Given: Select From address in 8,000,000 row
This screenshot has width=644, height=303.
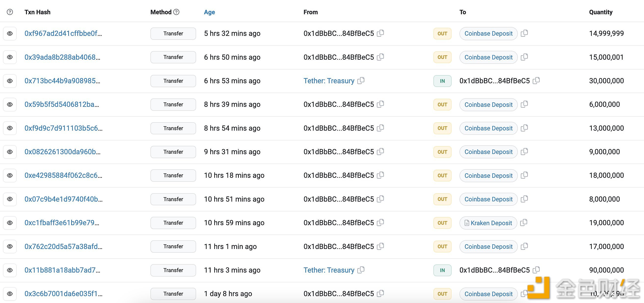Looking at the screenshot, I should pos(339,199).
